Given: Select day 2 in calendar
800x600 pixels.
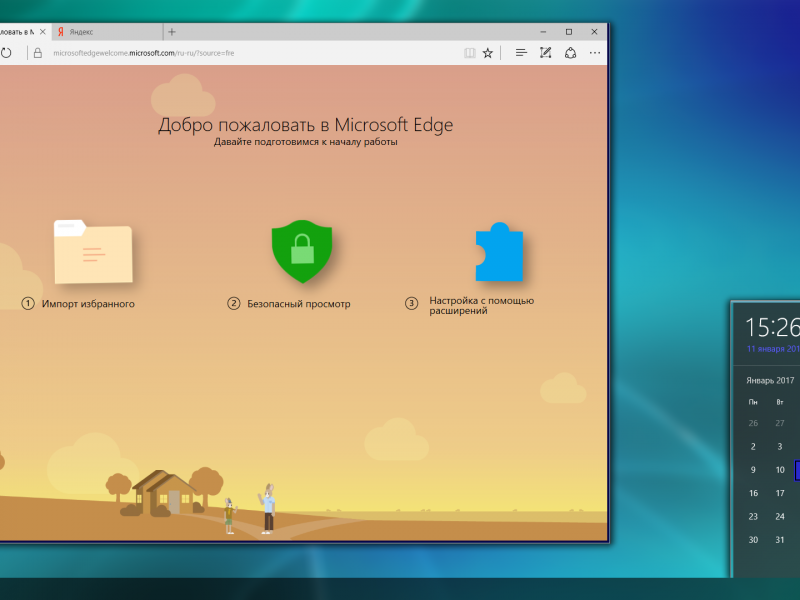Looking at the screenshot, I should (x=753, y=446).
